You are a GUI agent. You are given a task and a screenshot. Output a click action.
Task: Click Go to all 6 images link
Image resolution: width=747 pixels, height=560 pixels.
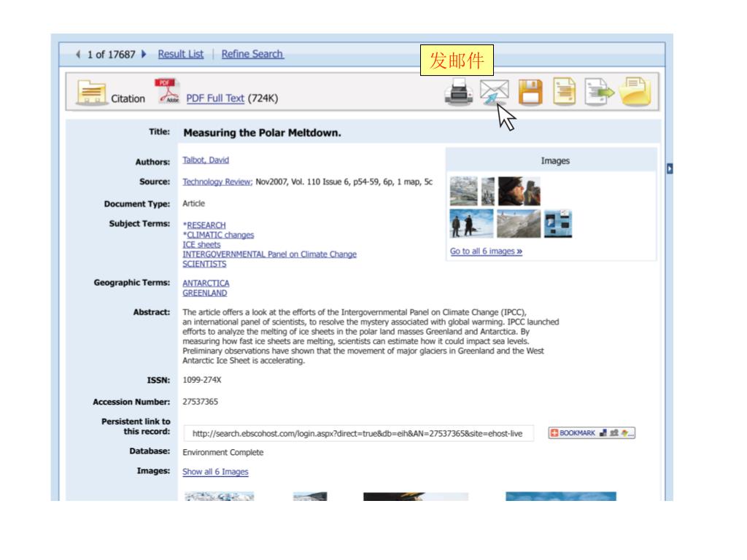coord(486,252)
